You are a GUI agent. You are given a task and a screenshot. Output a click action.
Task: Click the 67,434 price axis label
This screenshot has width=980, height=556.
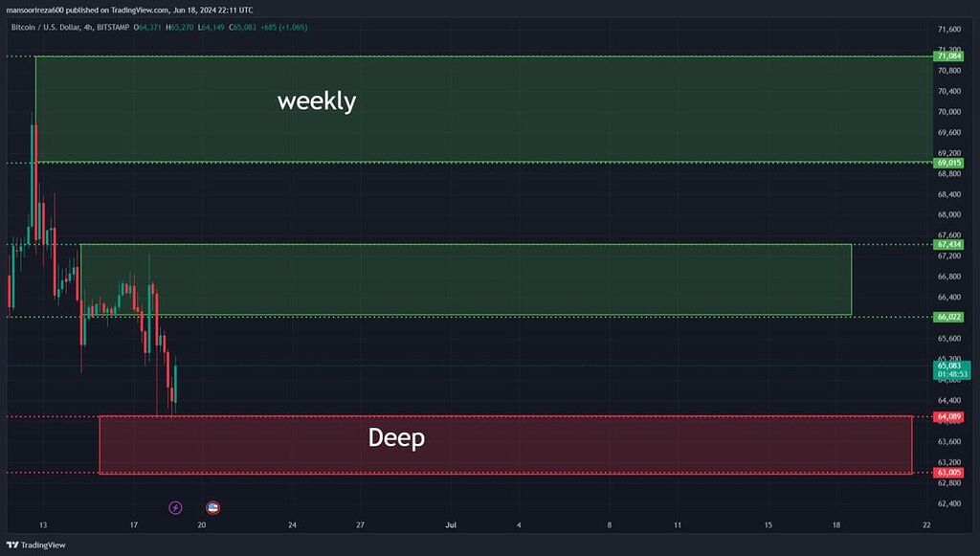(948, 245)
